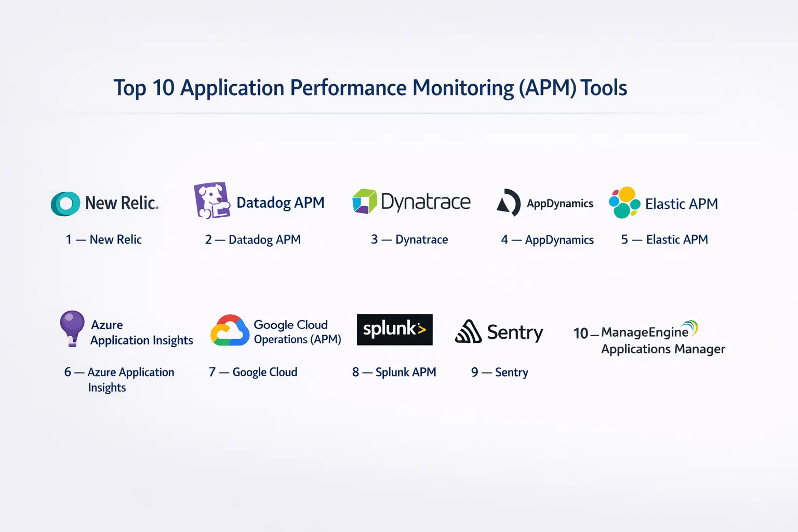
Task: Select the "2 — Datadog APM" numbered caption
Action: pyautogui.click(x=252, y=240)
